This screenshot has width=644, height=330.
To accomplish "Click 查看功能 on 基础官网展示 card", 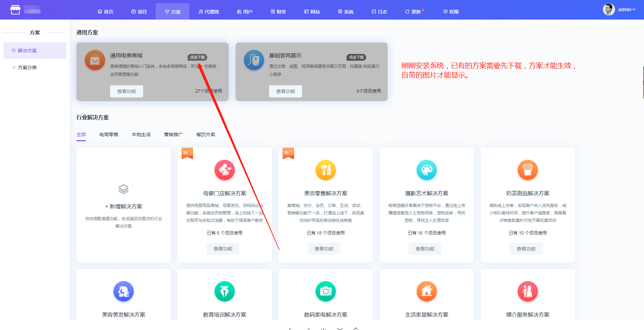I will [x=286, y=91].
